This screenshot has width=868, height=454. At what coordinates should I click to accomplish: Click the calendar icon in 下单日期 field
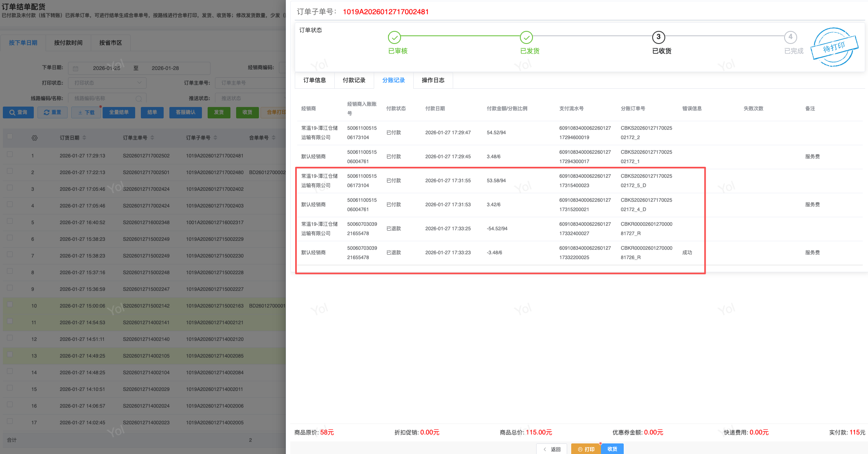tap(76, 68)
